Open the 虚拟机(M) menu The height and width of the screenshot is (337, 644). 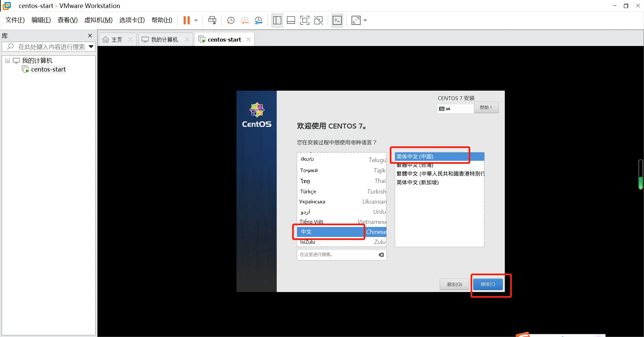[x=98, y=20]
